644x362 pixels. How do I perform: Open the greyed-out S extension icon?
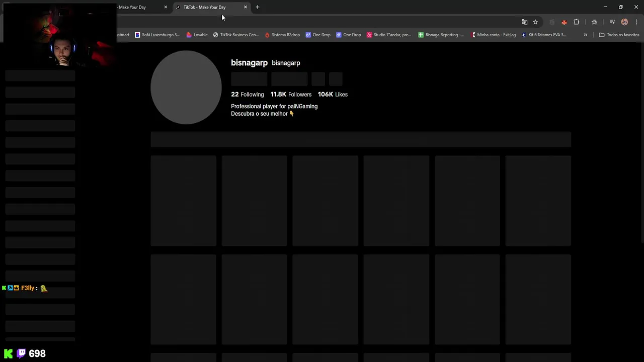552,22
